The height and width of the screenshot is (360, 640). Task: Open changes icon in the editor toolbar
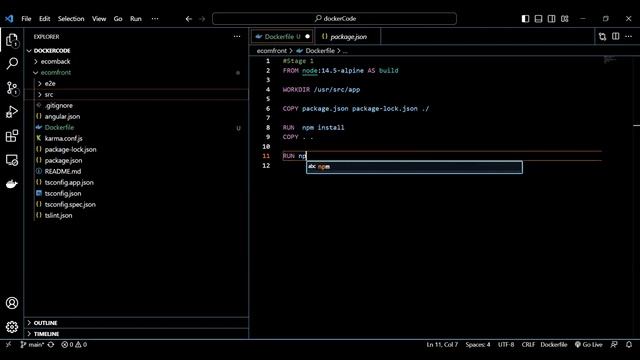[x=602, y=37]
